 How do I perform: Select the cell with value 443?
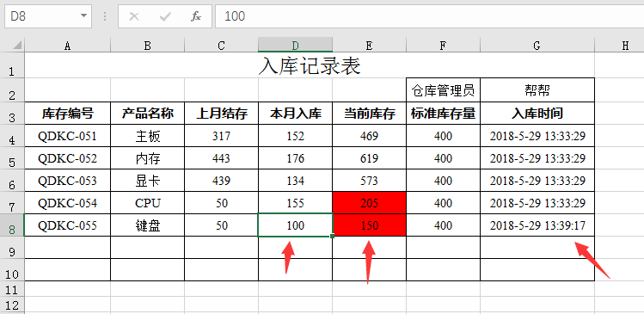point(221,158)
